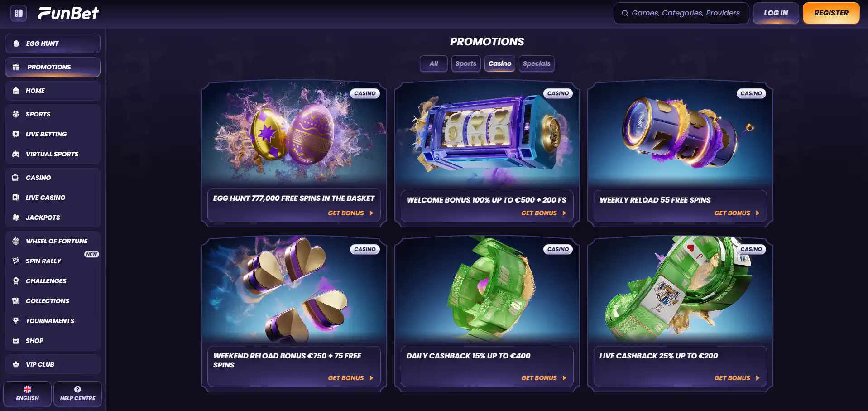Select the Tournaments trophy icon
868x411 pixels.
16,321
